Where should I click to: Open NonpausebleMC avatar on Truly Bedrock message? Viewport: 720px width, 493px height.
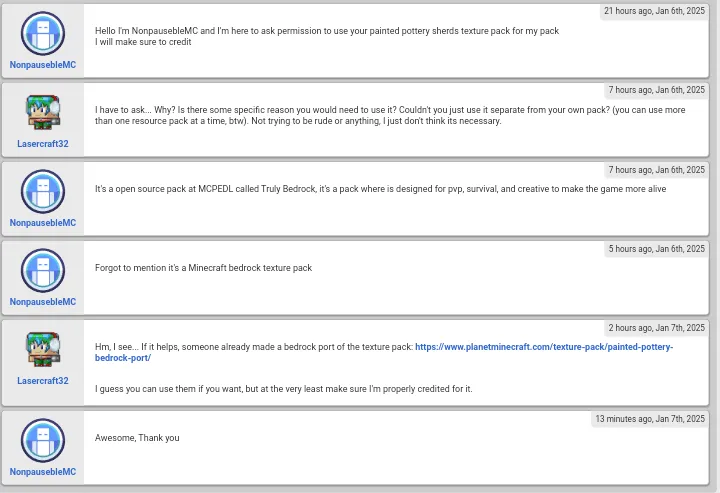point(43,191)
